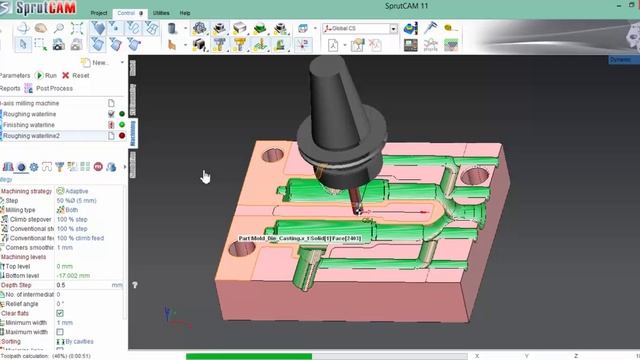Click the fit-all zoom extents icon
Screen dimensions: 640x360
point(77,28)
